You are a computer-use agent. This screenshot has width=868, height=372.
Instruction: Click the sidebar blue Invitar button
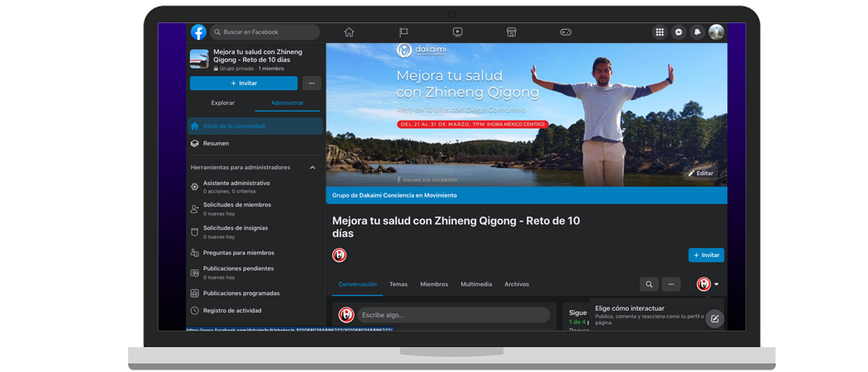click(244, 83)
